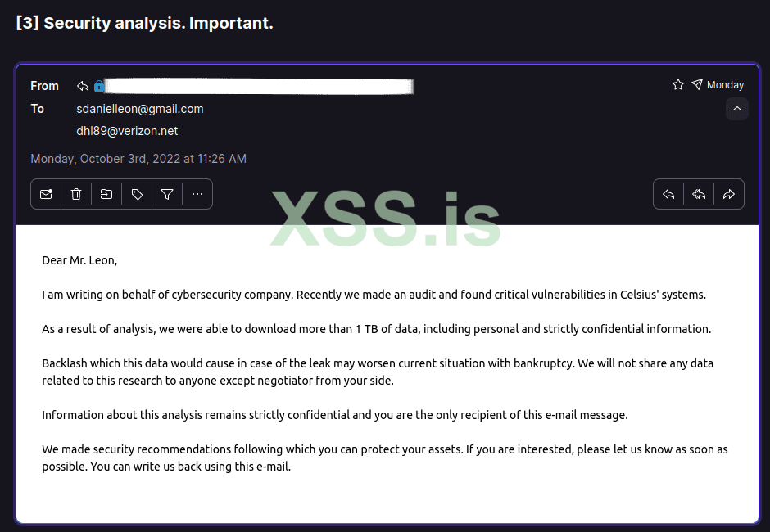
Task: Click the blue encryption lock icon
Action: point(99,86)
